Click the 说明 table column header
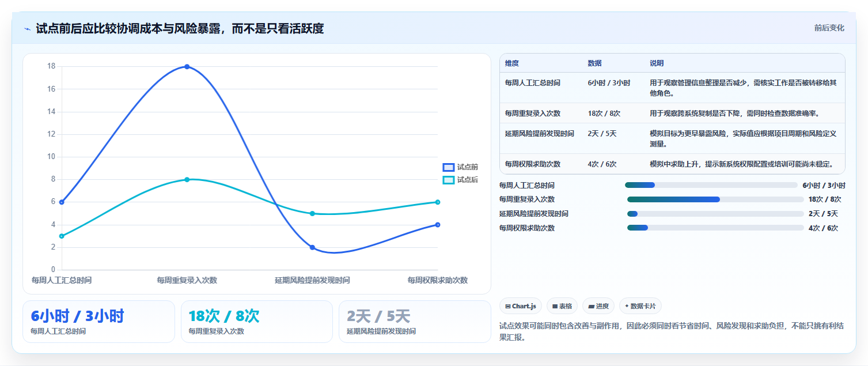The height and width of the screenshot is (366, 868). (x=657, y=63)
